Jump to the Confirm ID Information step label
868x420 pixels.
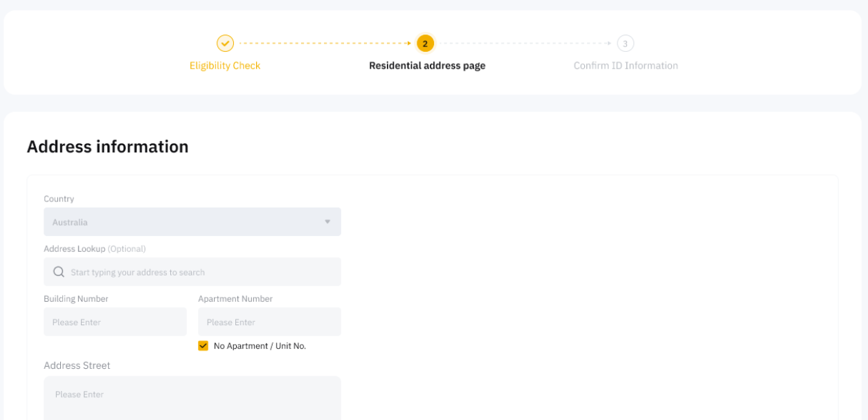[x=626, y=66]
